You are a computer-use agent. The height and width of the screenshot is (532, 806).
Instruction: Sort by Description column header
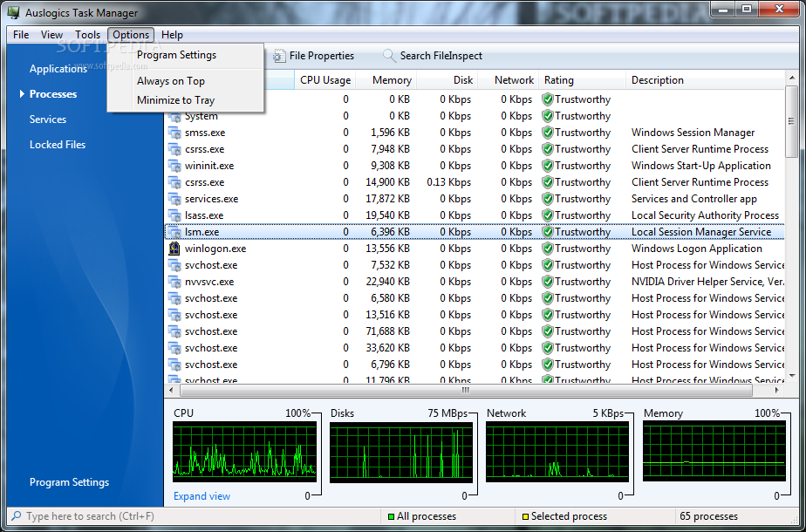click(x=705, y=80)
